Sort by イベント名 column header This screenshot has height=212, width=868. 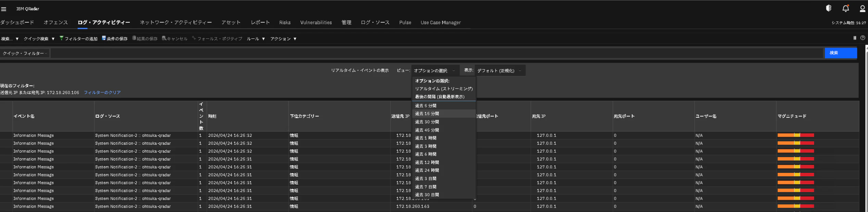click(x=24, y=116)
